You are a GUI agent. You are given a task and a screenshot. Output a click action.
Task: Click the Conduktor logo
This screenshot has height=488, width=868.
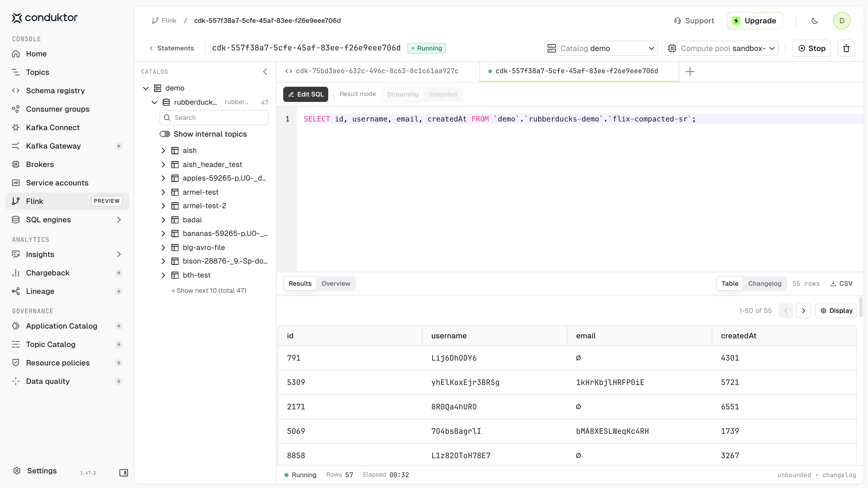pos(44,18)
